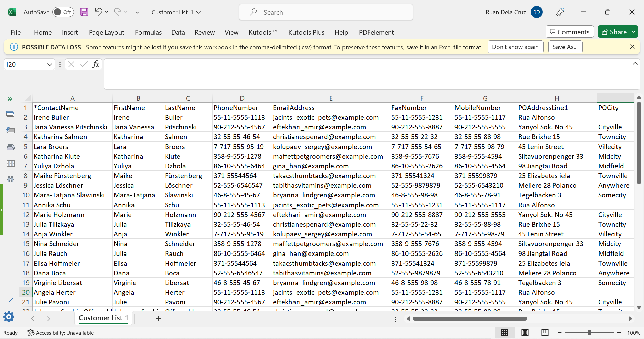Open the Page Layout tab

(106, 32)
